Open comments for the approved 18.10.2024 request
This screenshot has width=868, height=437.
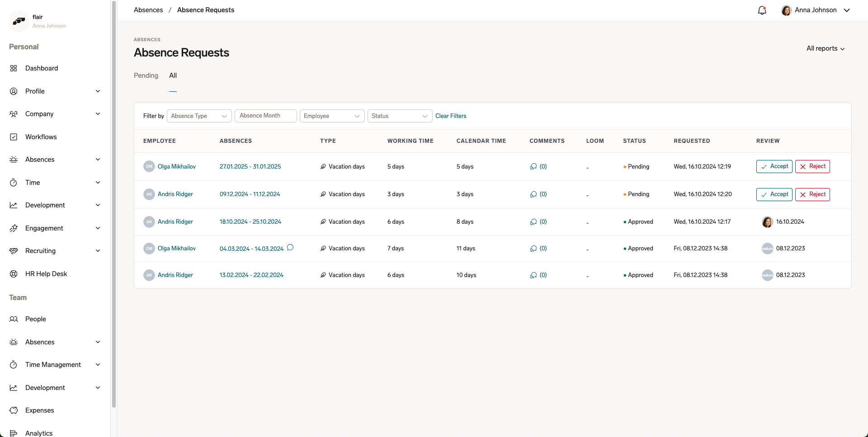coord(538,221)
